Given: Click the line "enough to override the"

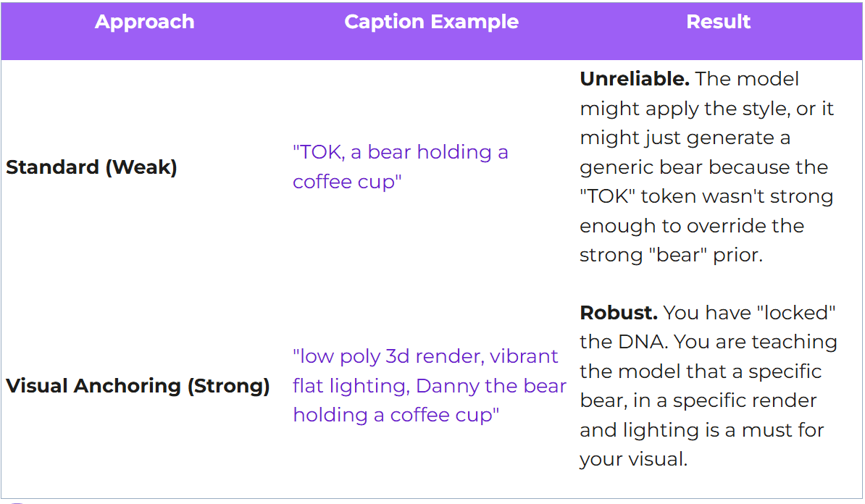Looking at the screenshot, I should click(x=692, y=226).
